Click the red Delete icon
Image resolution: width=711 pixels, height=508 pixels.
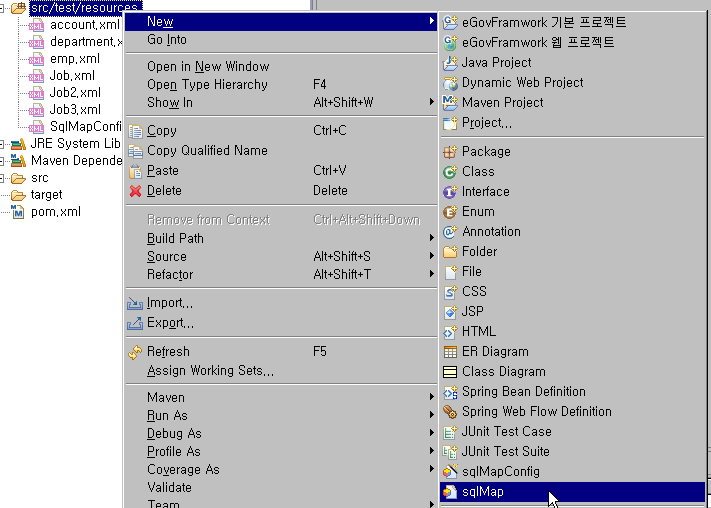click(x=136, y=191)
